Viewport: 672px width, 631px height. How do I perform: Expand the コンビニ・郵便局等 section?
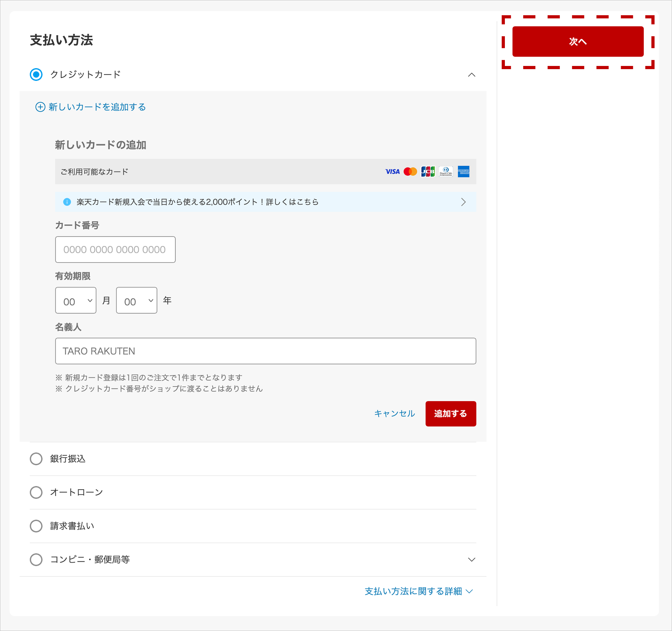472,559
